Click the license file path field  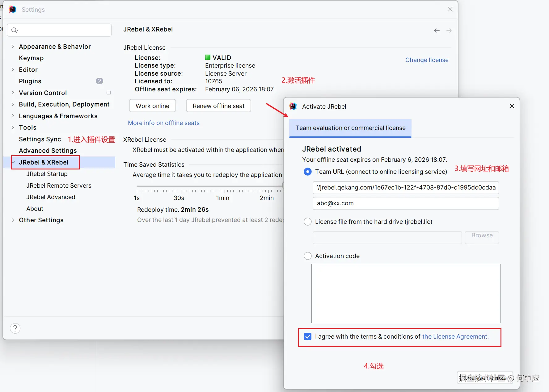(387, 237)
